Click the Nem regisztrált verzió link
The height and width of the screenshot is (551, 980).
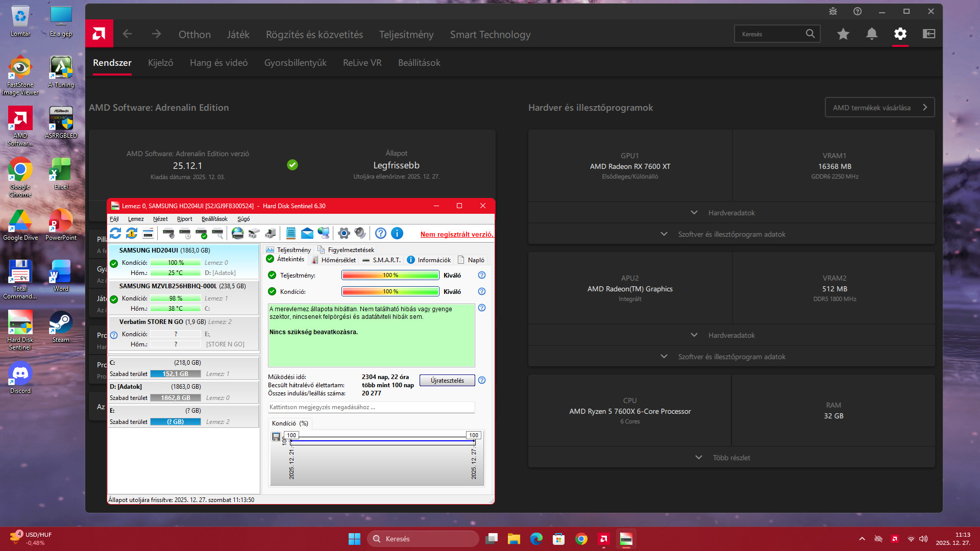coord(456,234)
